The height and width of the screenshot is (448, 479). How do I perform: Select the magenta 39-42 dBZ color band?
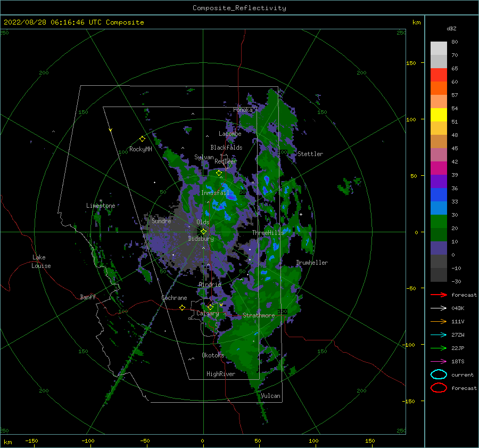(x=439, y=168)
